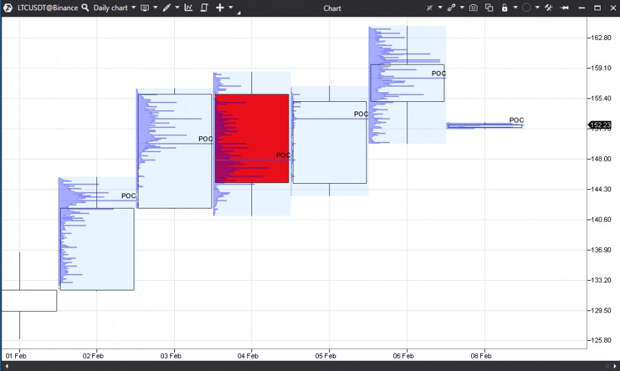Expand the chart type dropdown arrow
Screen dimensions: 620x371
(155, 8)
